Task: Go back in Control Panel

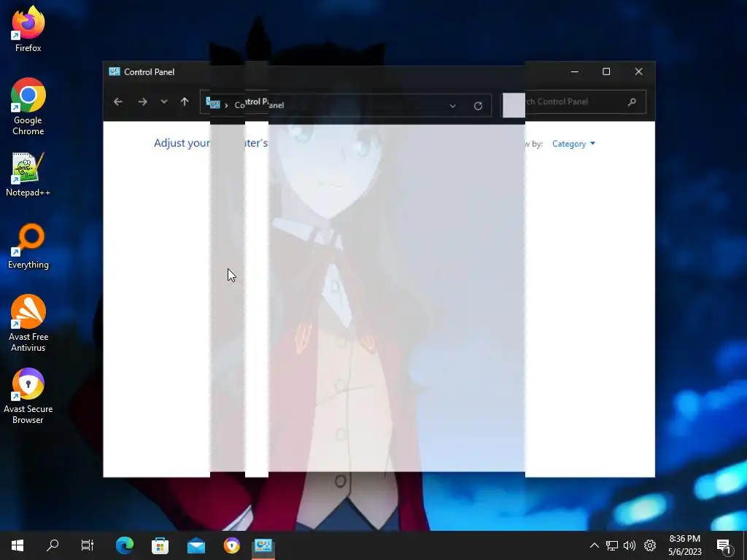Action: pos(118,101)
